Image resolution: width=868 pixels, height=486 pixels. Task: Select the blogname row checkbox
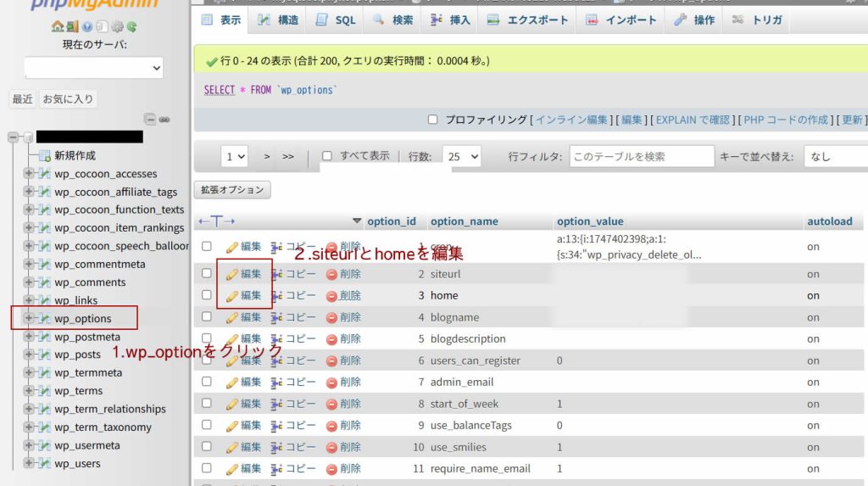point(207,316)
